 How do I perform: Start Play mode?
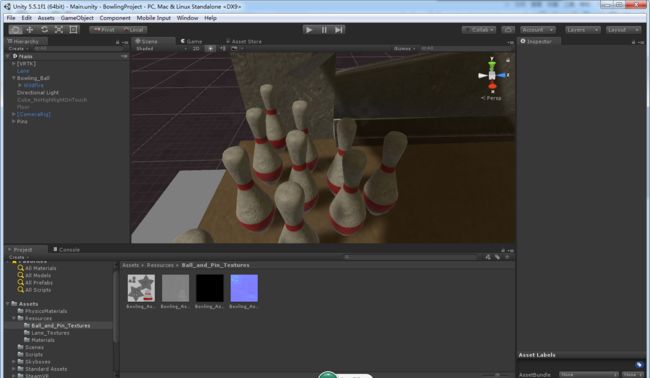[309, 29]
